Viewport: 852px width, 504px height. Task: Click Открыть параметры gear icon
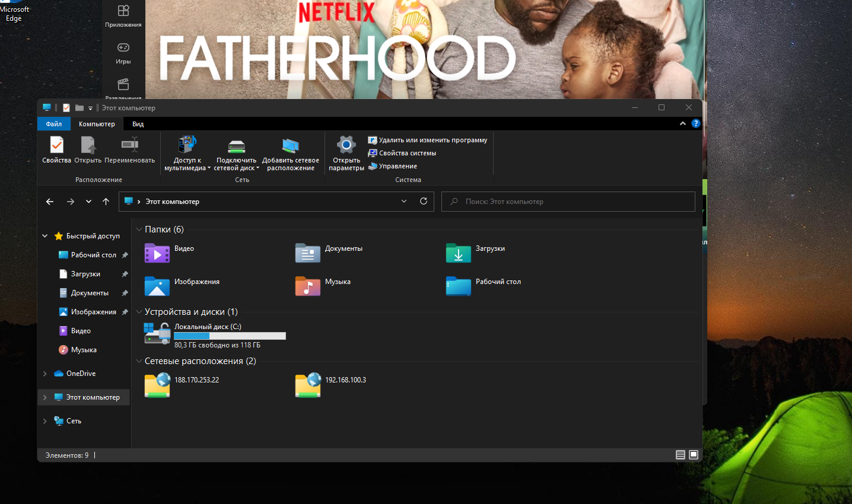point(346,154)
